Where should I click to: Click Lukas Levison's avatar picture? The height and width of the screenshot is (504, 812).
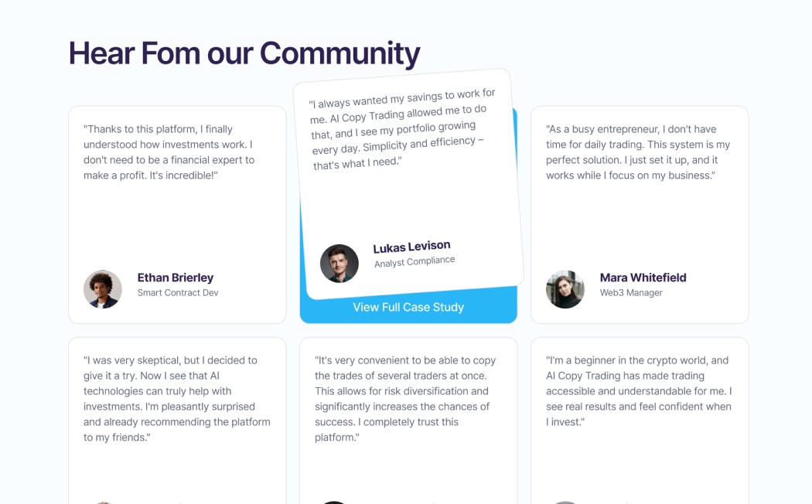tap(340, 263)
